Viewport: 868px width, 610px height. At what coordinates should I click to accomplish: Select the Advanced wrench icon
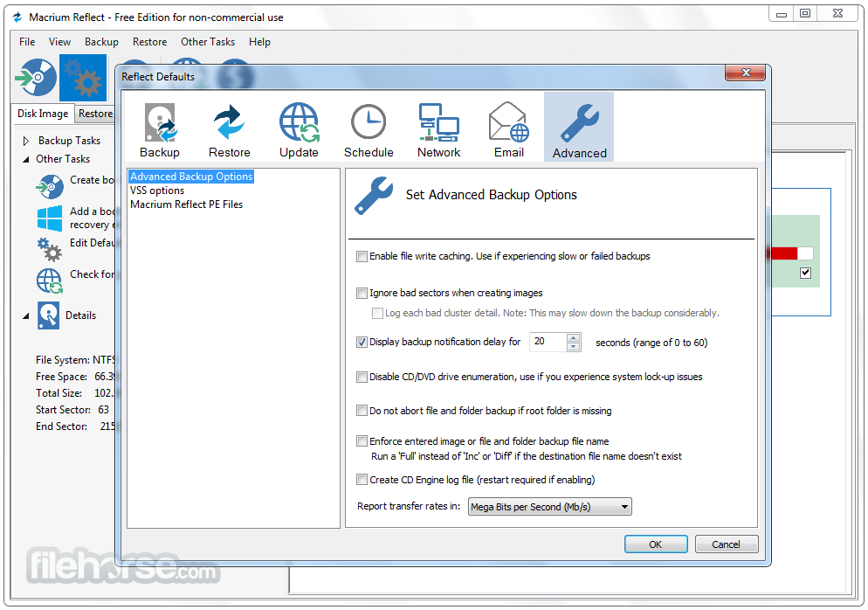pyautogui.click(x=579, y=123)
